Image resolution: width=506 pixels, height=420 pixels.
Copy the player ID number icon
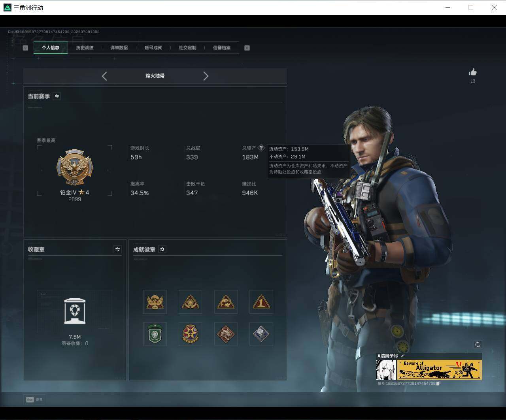pos(438,383)
